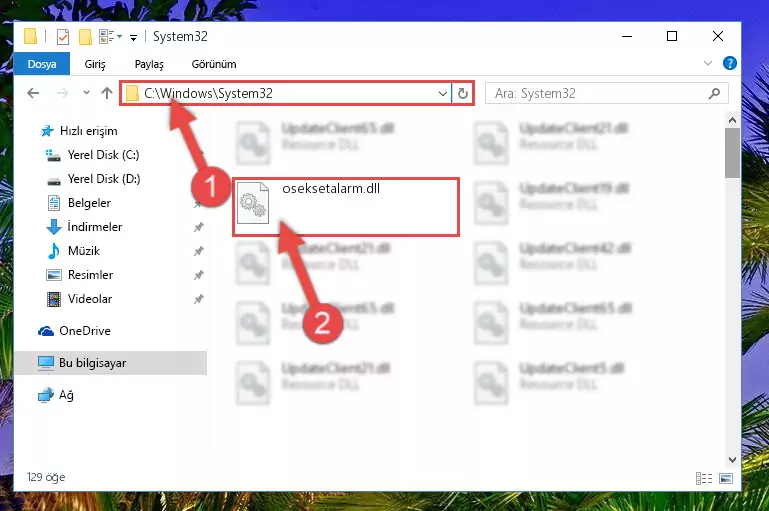Unpin Resimler using its pin icon

coord(198,275)
